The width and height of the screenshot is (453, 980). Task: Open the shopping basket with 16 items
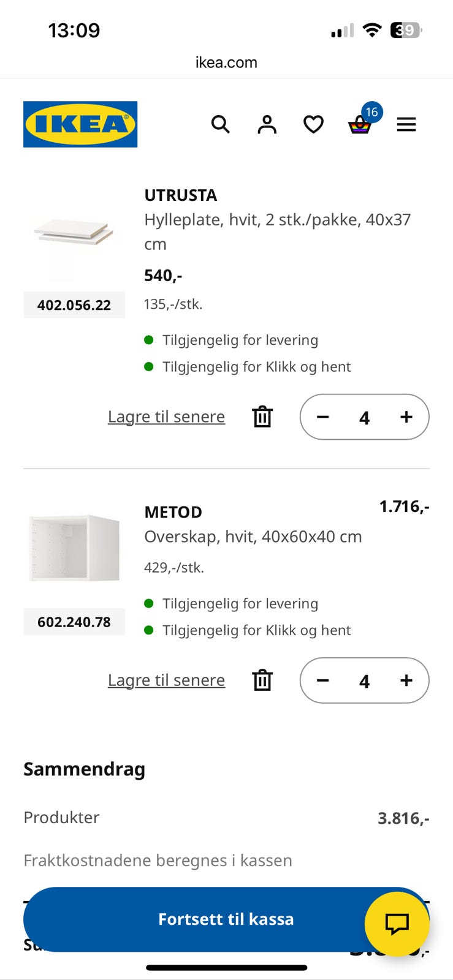click(x=362, y=121)
